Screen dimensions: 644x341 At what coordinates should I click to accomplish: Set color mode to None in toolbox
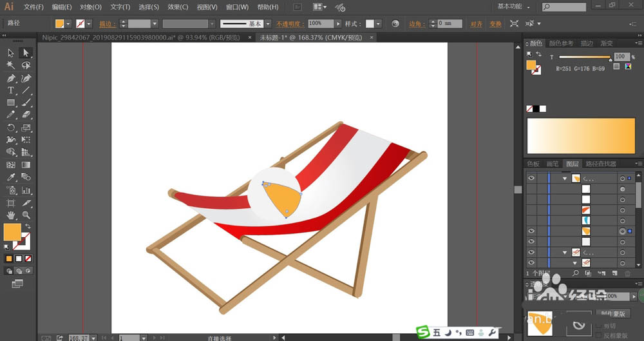(28, 258)
